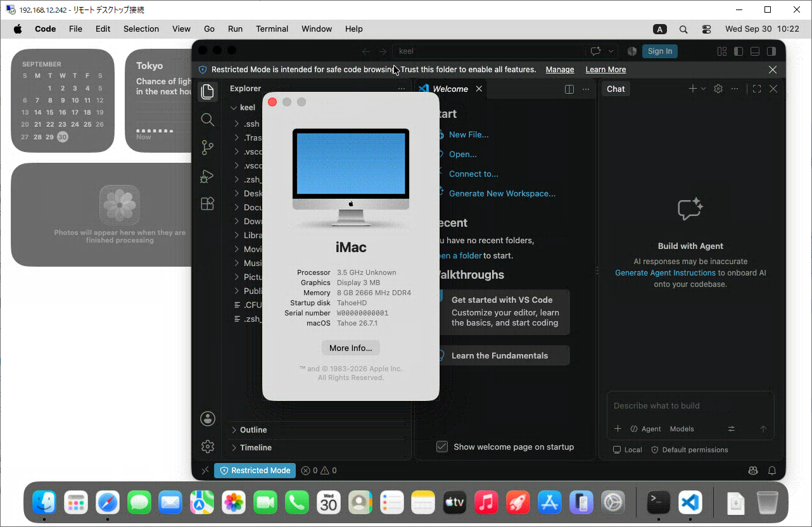812x527 pixels.
Task: Toggle Show welcome page on startup
Action: point(442,447)
